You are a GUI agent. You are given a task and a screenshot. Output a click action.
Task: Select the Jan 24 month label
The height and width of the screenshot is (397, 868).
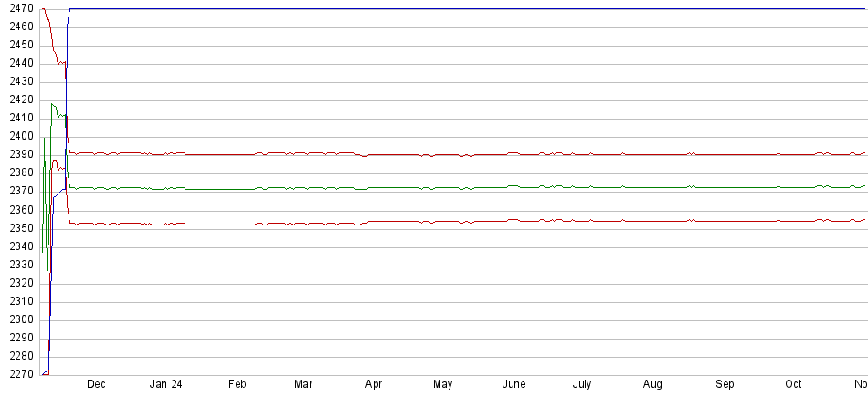[165, 384]
